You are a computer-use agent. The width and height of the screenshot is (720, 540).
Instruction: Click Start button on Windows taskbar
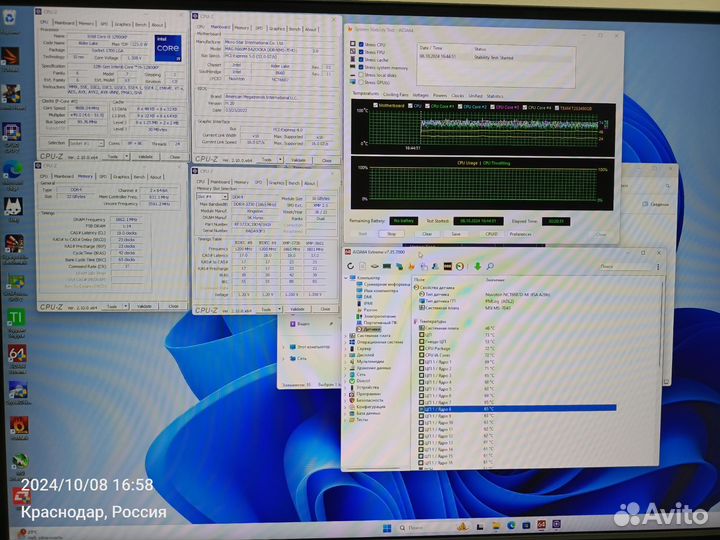(x=387, y=527)
